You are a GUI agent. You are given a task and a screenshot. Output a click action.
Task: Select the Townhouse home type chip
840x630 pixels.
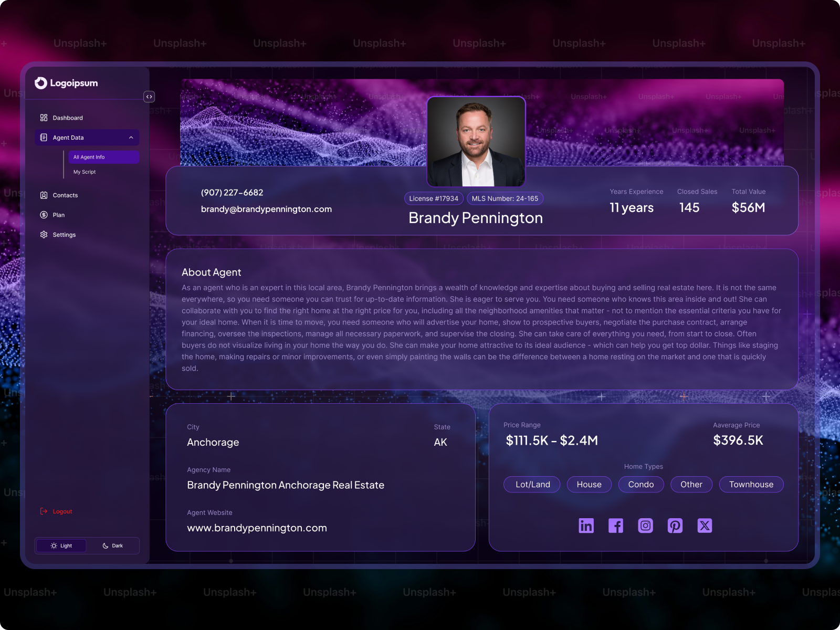click(751, 485)
